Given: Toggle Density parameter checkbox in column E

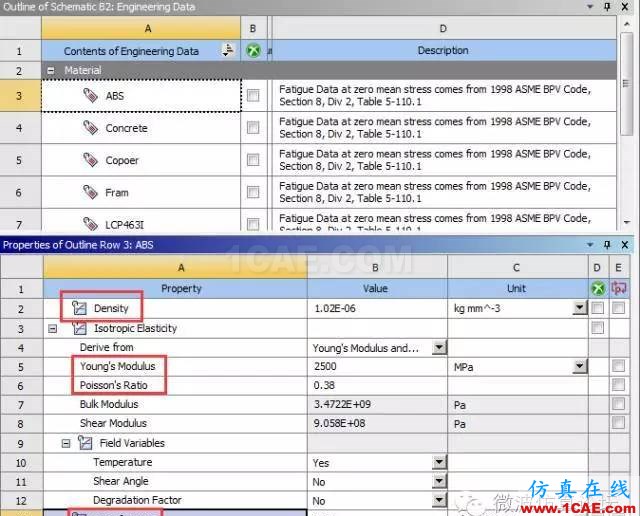Looking at the screenshot, I should pyautogui.click(x=618, y=308).
